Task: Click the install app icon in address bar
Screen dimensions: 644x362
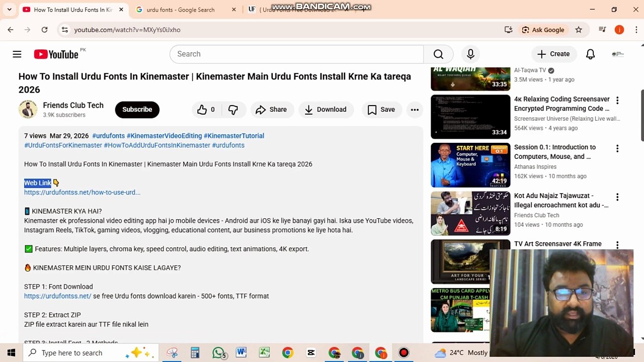Action: click(x=508, y=30)
